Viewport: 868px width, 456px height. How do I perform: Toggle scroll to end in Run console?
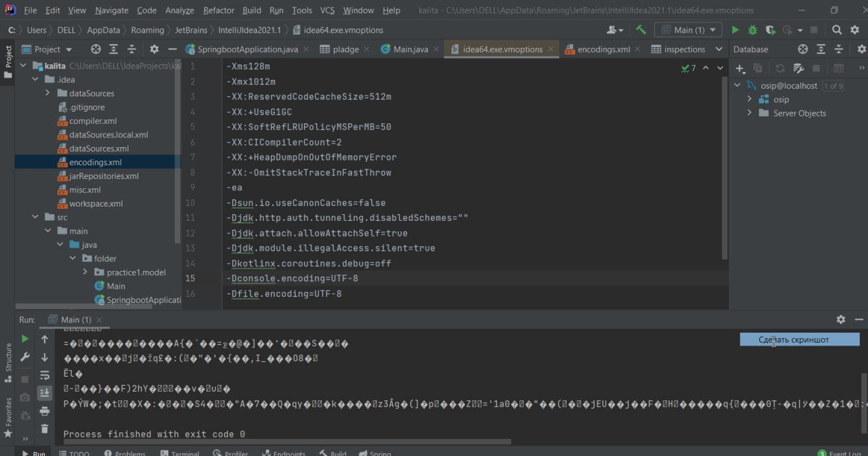[45, 393]
